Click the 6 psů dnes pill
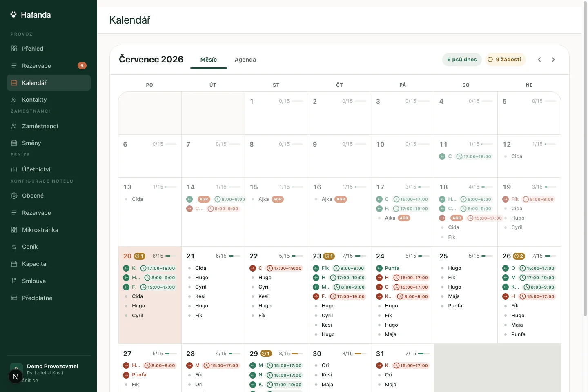Screen dimensions: 588x392 point(462,60)
